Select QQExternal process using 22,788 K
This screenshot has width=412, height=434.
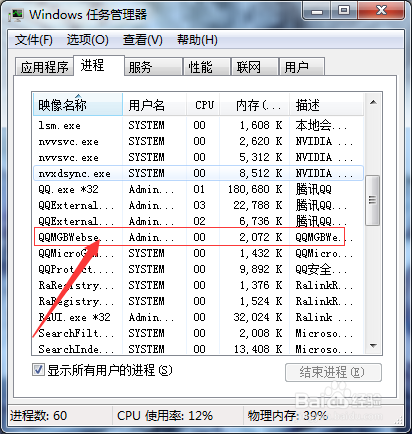198,205
